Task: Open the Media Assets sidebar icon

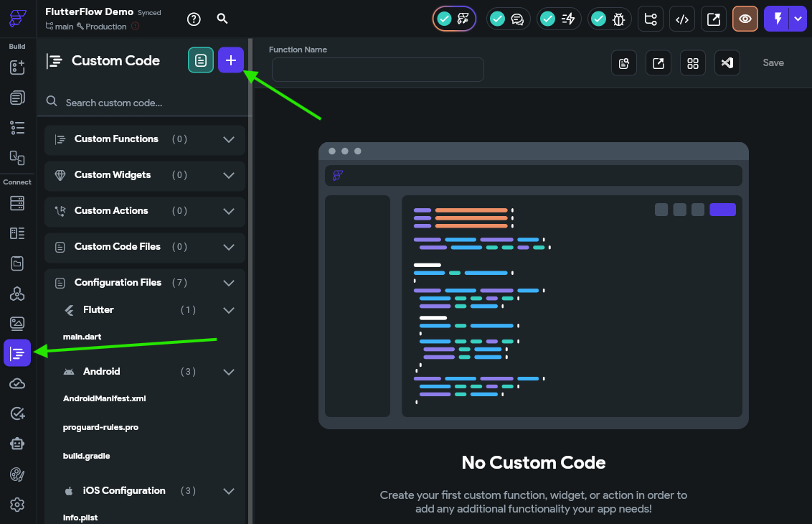Action: (x=17, y=324)
